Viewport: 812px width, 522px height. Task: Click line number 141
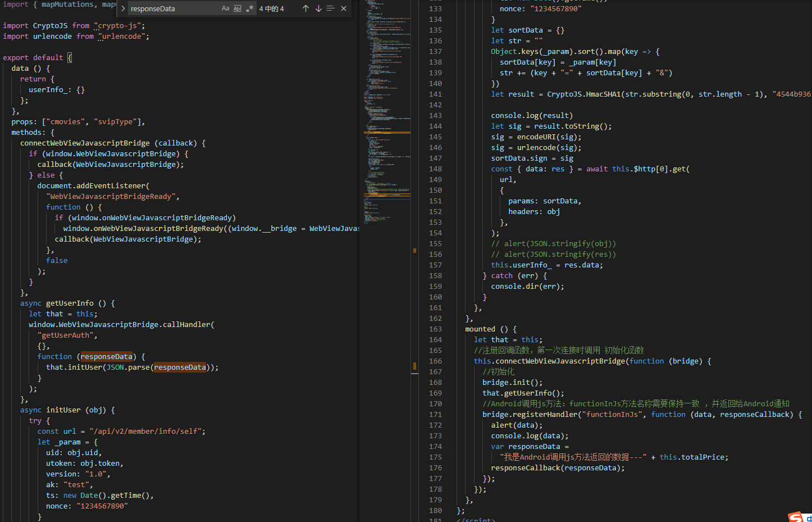(x=435, y=94)
